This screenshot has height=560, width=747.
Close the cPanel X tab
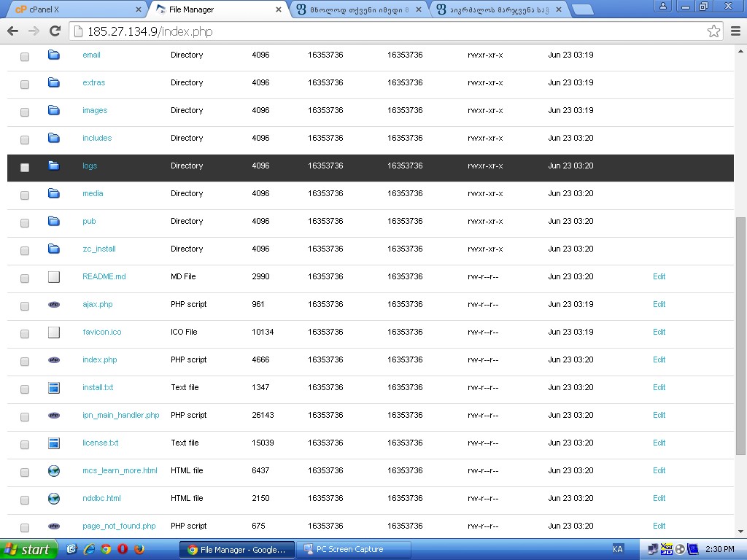(x=138, y=9)
